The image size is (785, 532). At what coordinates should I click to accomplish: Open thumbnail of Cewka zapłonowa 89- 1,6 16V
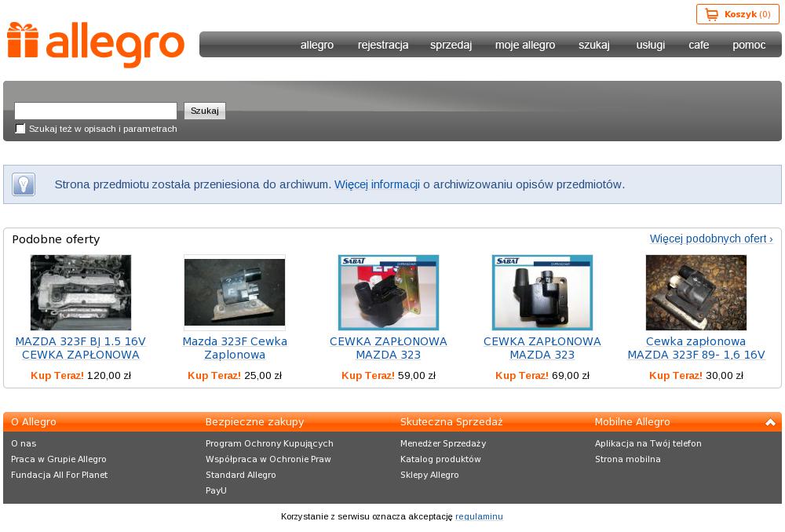click(696, 292)
